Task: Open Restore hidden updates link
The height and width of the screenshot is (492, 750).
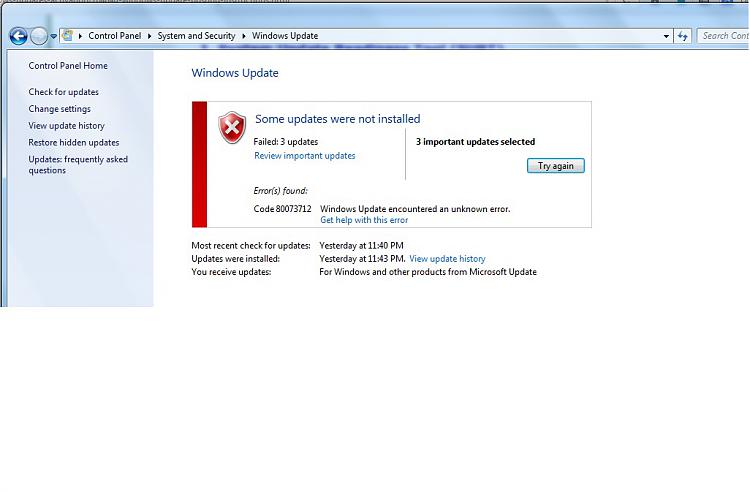Action: point(74,142)
